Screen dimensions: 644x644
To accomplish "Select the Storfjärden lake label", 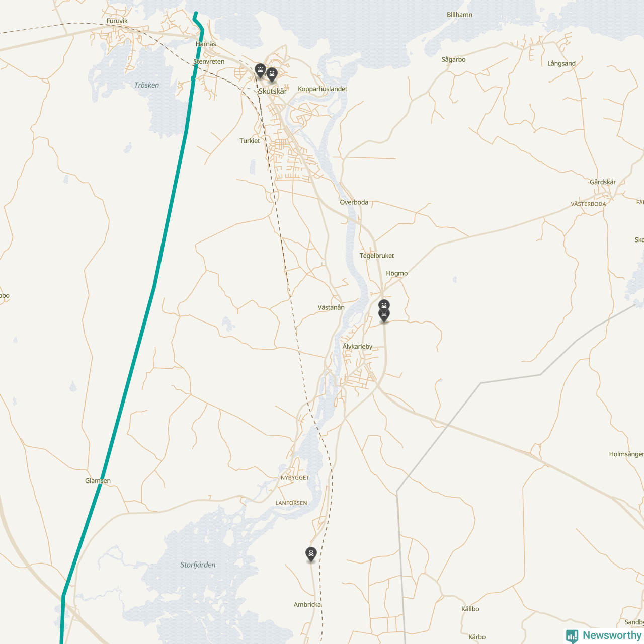I will [198, 565].
